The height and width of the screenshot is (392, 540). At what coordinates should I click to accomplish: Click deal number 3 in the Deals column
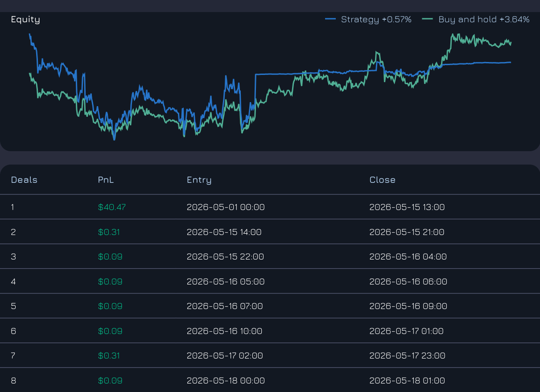coord(13,256)
